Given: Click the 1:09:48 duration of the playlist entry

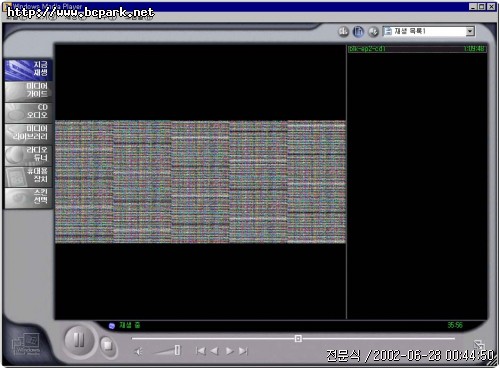Looking at the screenshot, I should click(474, 49).
